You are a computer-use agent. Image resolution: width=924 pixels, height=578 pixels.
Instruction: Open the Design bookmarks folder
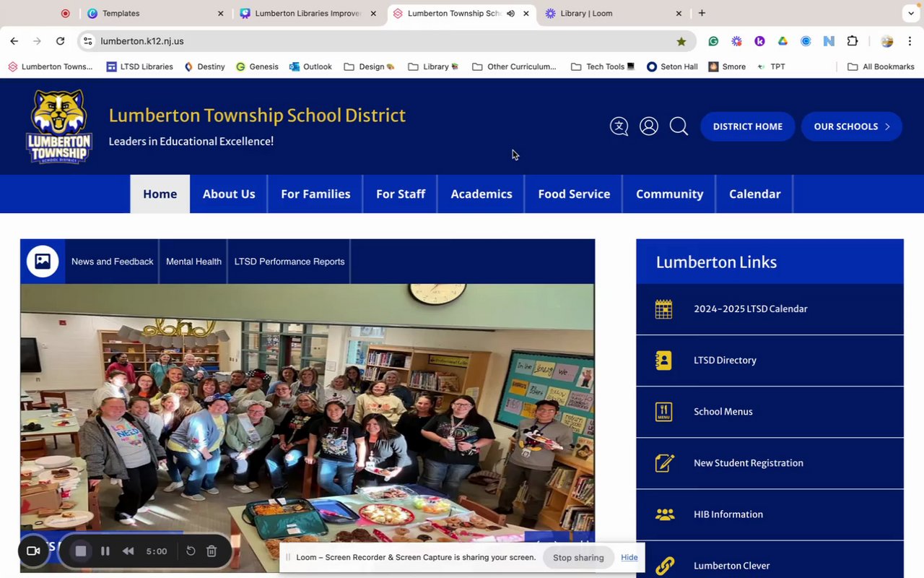point(370,66)
